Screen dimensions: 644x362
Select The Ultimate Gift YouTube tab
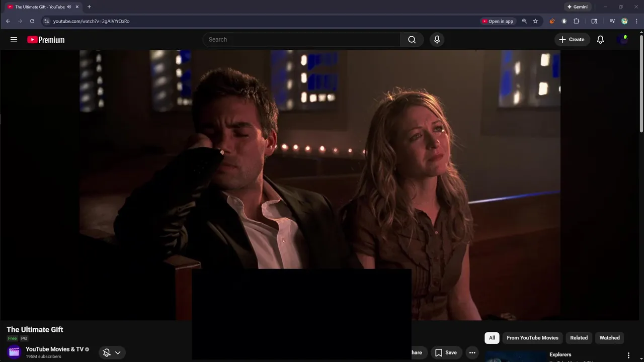coord(43,7)
